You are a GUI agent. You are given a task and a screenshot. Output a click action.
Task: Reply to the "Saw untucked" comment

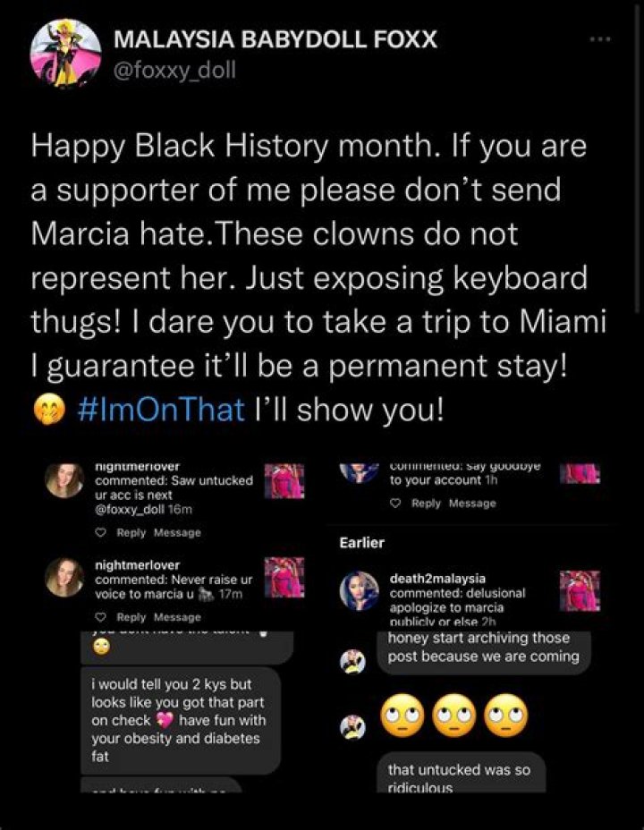pos(131,533)
